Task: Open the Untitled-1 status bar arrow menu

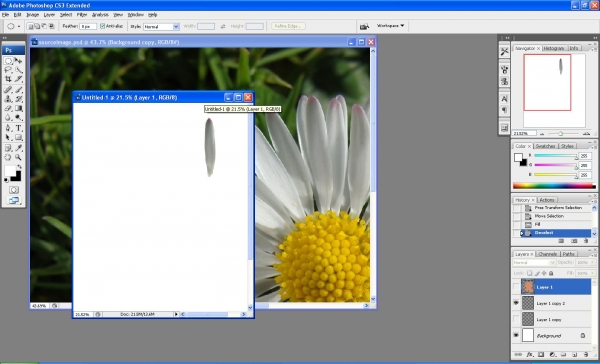Action: 176,314
